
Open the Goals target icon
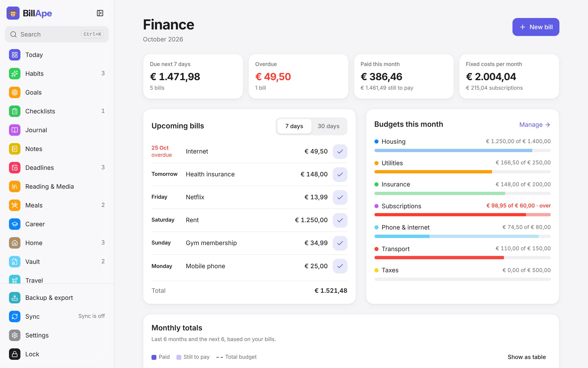coord(15,92)
